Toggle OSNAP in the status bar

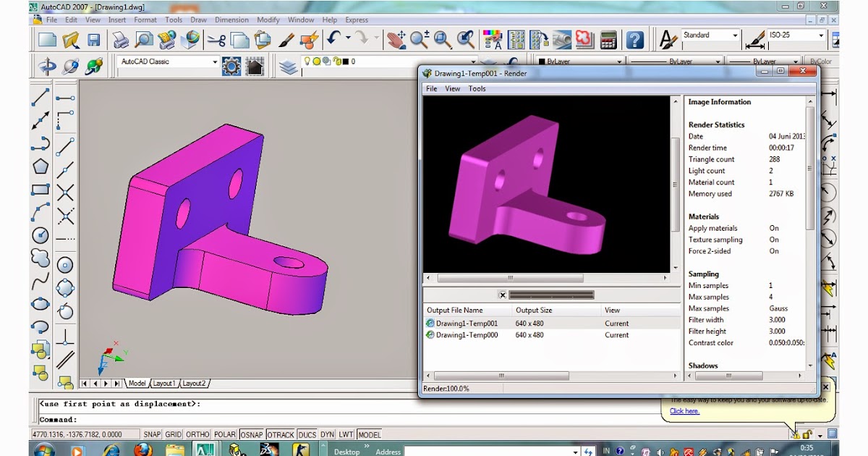pyautogui.click(x=252, y=434)
